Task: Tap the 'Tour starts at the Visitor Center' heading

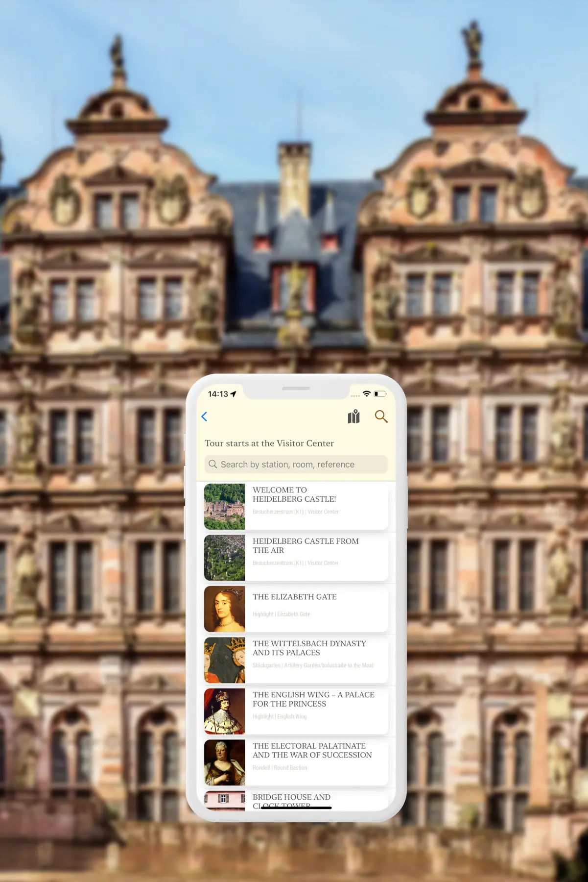Action: (269, 443)
